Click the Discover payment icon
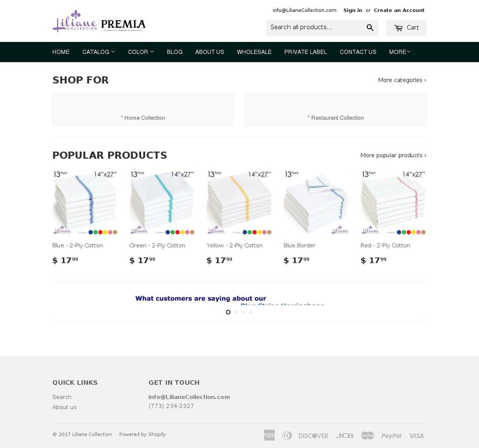Viewport: 479px width, 448px height. 313,435
